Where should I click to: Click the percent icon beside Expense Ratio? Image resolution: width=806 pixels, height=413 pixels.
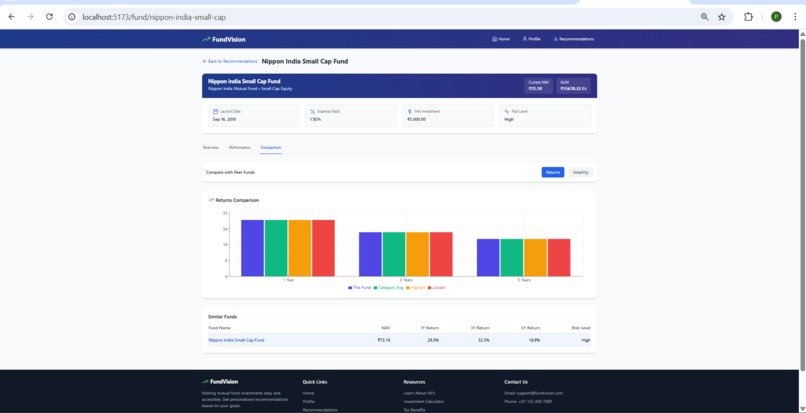click(313, 111)
